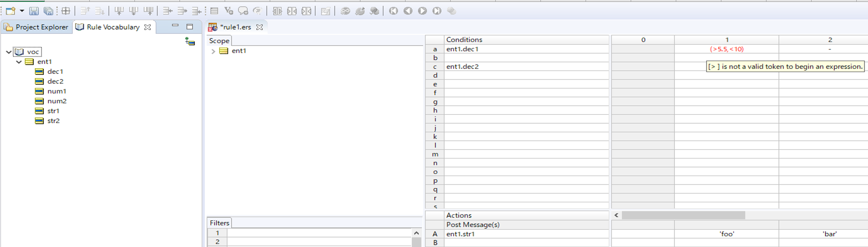Click the second analysis check icon
Screen dimensions: 868x247
[360, 11]
